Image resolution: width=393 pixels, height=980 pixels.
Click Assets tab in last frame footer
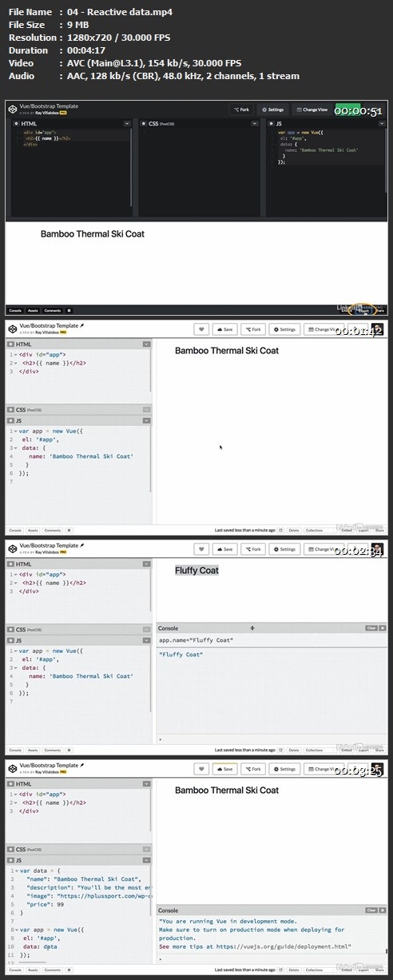[x=33, y=970]
